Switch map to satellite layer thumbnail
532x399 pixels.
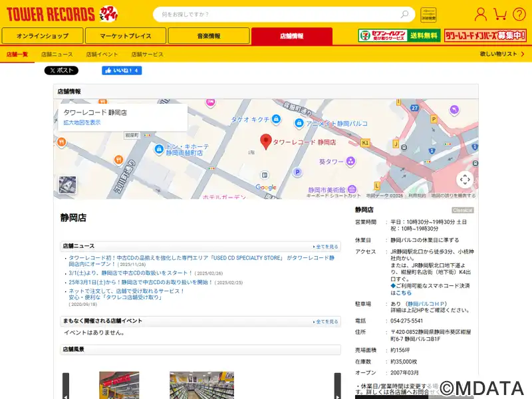[67, 185]
